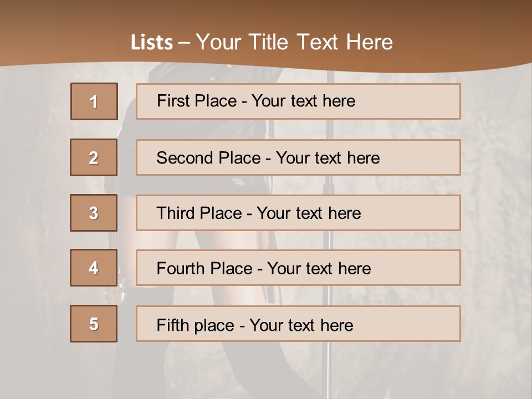
Task: Pick the number 4 box
Action: pyautogui.click(x=94, y=268)
